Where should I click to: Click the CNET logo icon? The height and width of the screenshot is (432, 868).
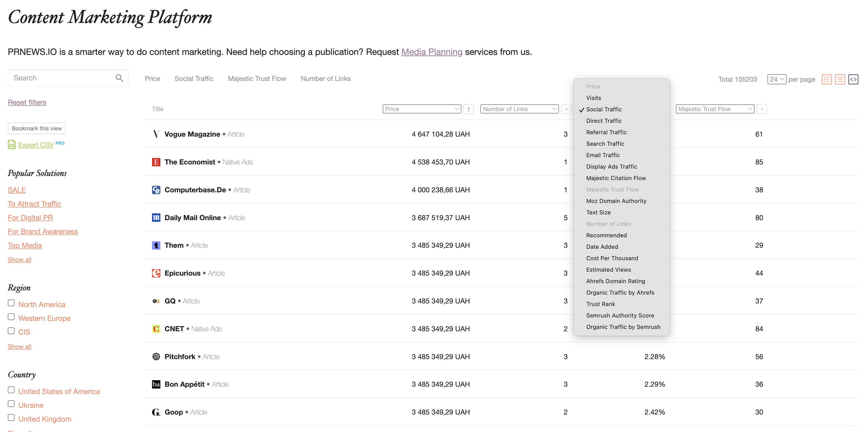coord(156,329)
